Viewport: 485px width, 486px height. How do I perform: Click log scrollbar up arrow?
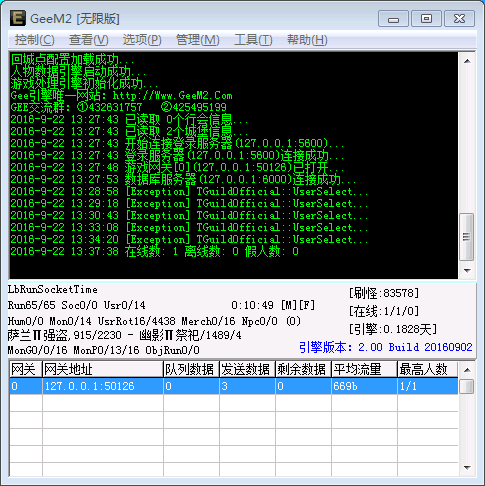467,61
